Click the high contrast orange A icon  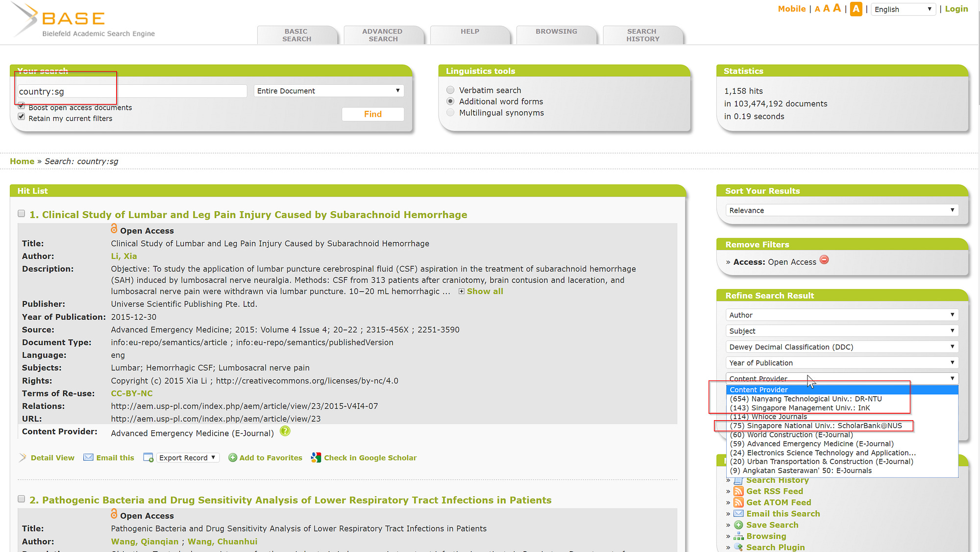click(x=856, y=9)
